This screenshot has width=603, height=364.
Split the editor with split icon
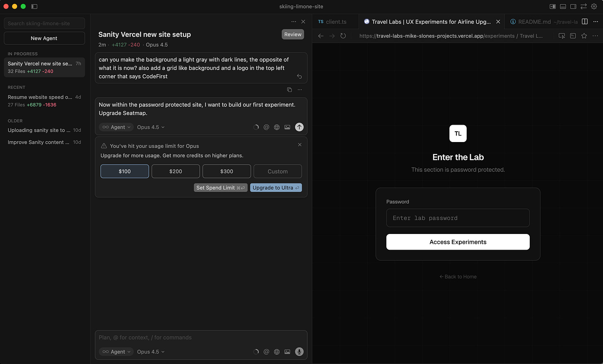(585, 22)
